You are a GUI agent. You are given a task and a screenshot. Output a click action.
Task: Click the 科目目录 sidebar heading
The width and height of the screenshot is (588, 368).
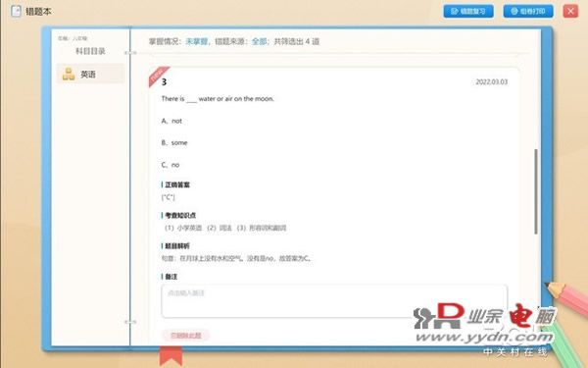tap(90, 51)
